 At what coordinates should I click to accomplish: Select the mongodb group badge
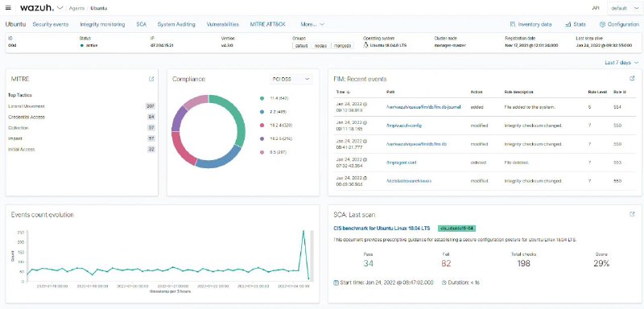coord(343,46)
